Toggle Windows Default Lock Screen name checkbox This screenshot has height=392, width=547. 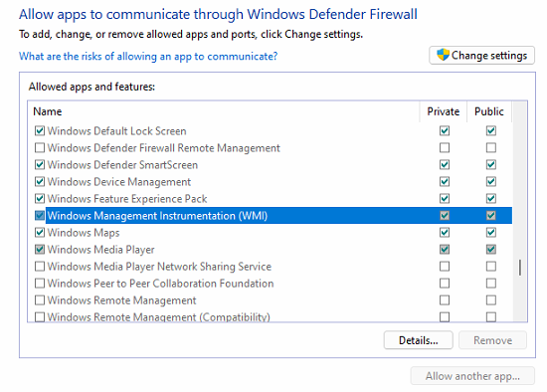click(x=40, y=131)
